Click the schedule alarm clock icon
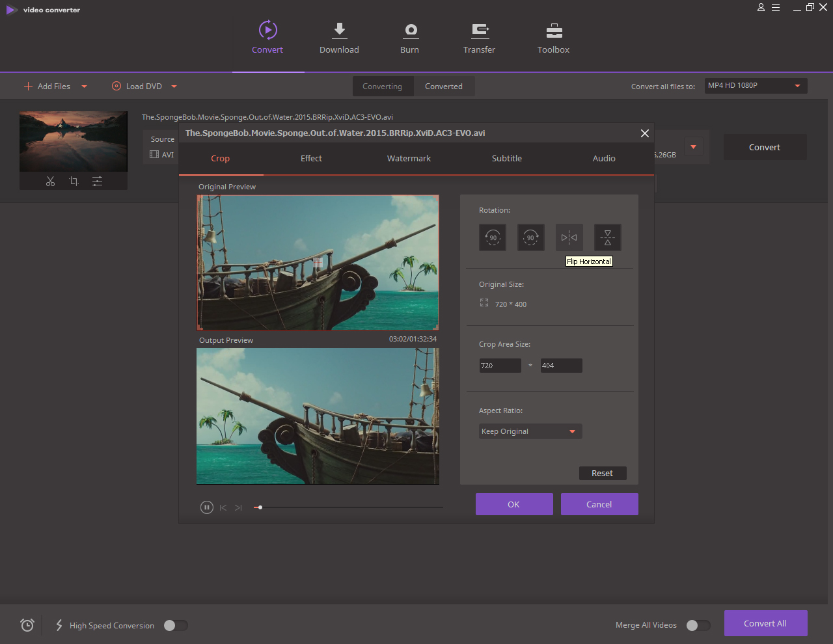833x644 pixels. [27, 625]
